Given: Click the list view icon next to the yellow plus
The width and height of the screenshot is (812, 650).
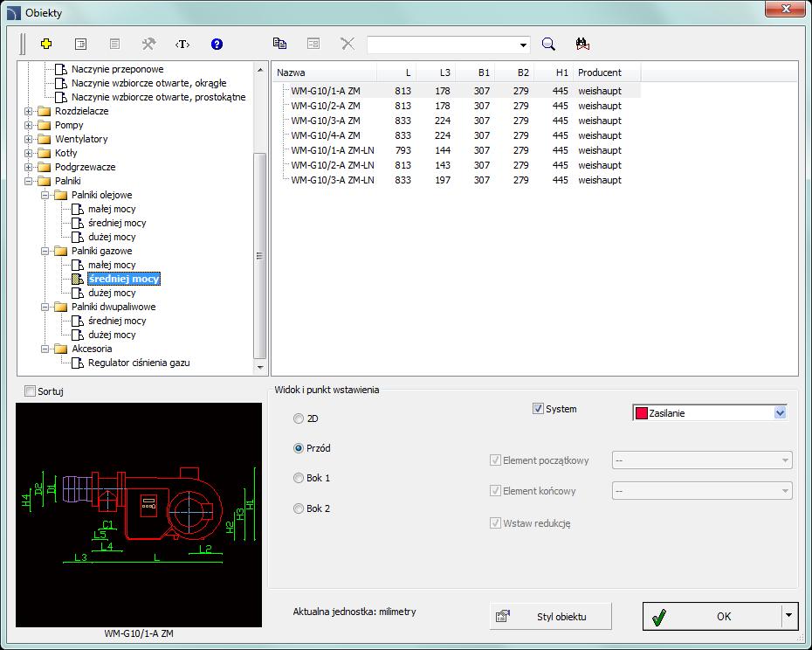Looking at the screenshot, I should 81,44.
